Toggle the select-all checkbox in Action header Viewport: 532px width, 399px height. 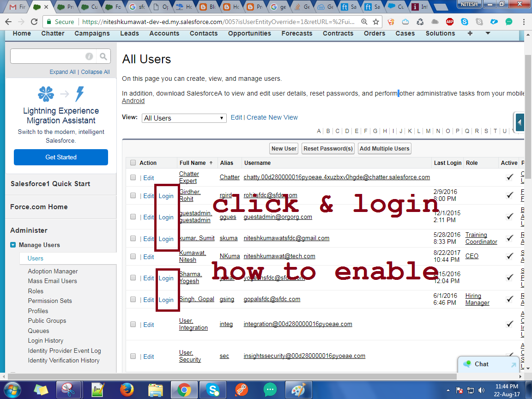point(133,163)
